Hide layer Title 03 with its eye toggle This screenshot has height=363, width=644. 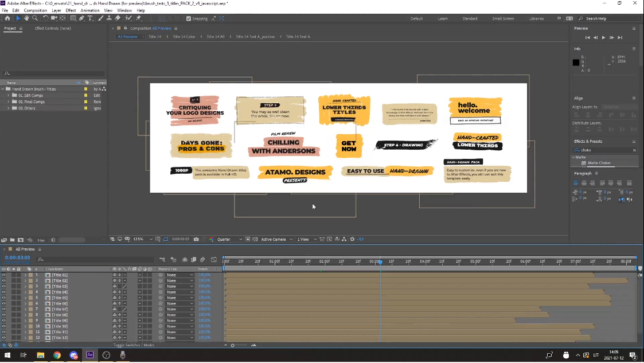[x=4, y=286]
